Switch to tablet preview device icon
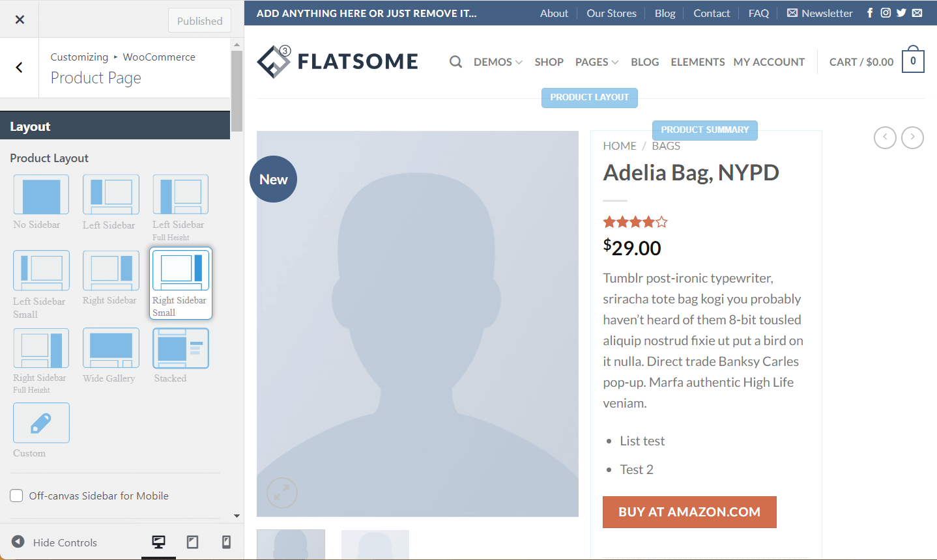 [x=192, y=542]
